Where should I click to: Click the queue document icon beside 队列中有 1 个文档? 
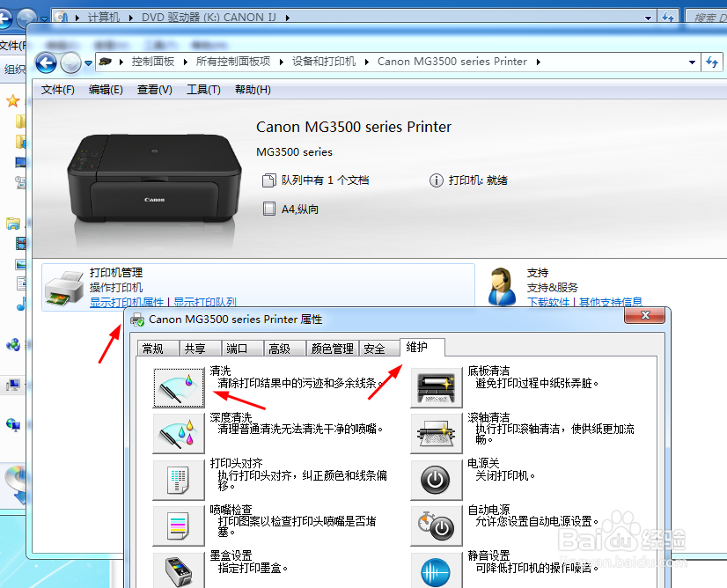click(269, 180)
